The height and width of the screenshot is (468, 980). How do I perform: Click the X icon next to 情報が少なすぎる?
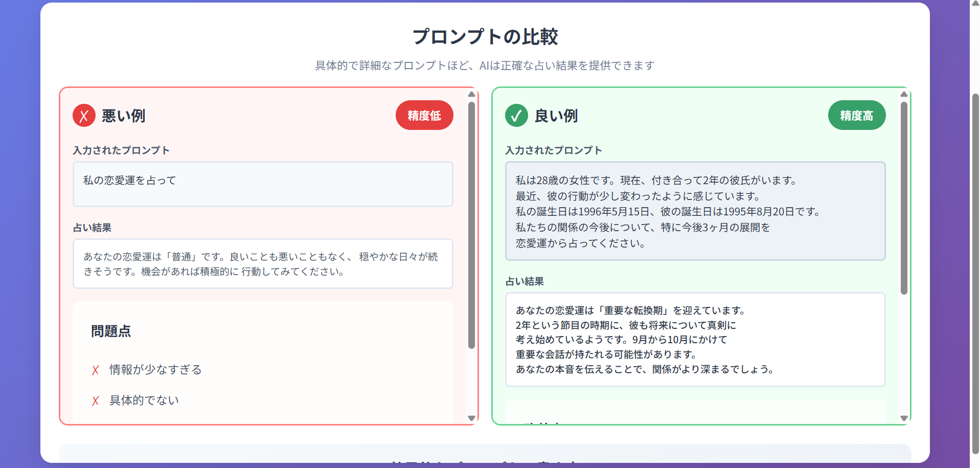click(95, 370)
